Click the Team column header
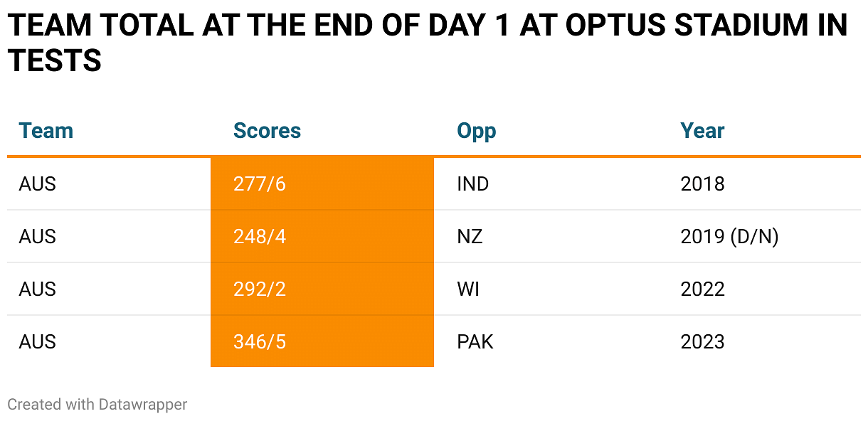Viewport: 868px width, 421px height. (x=46, y=131)
